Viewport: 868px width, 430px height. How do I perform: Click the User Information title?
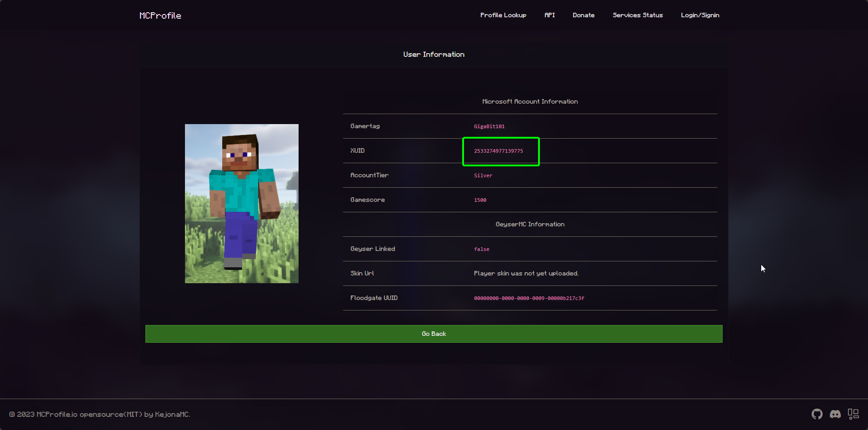(x=434, y=54)
